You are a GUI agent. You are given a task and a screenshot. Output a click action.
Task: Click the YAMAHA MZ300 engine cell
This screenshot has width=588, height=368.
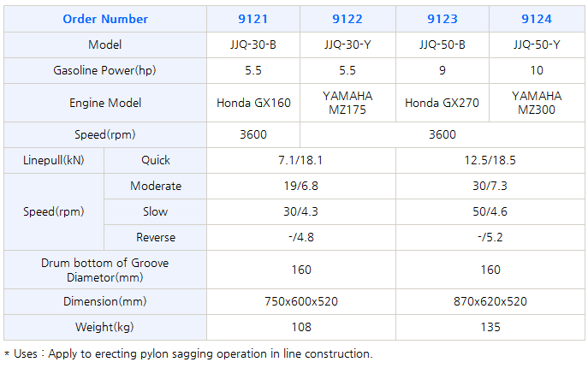tap(536, 103)
